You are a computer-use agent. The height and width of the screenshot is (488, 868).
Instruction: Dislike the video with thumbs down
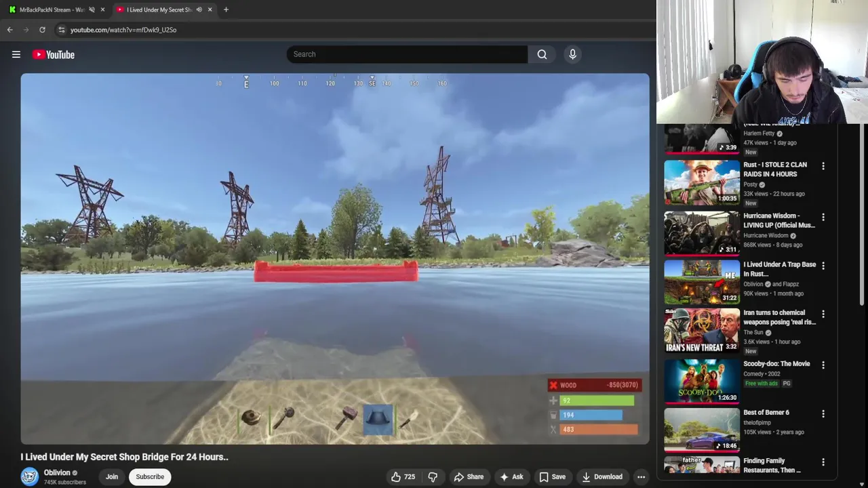(433, 477)
